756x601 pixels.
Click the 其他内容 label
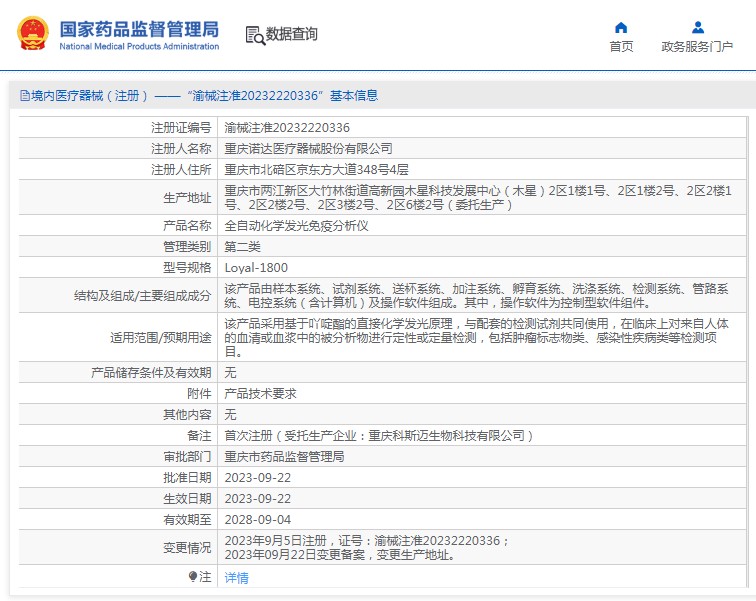coord(187,414)
